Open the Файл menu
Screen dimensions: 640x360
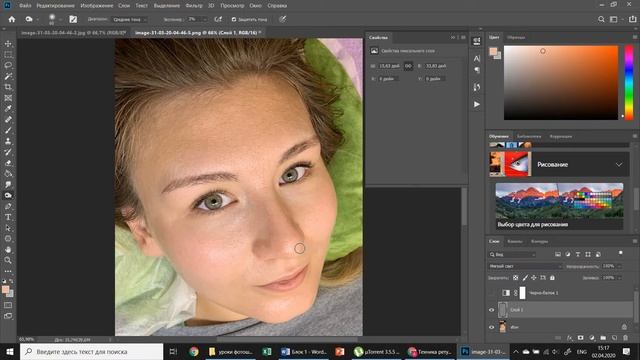25,6
